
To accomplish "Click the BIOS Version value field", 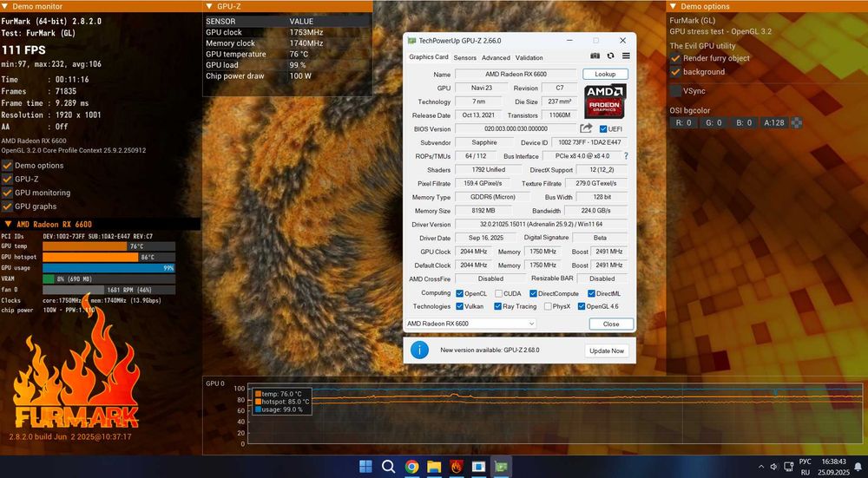I will click(x=516, y=129).
